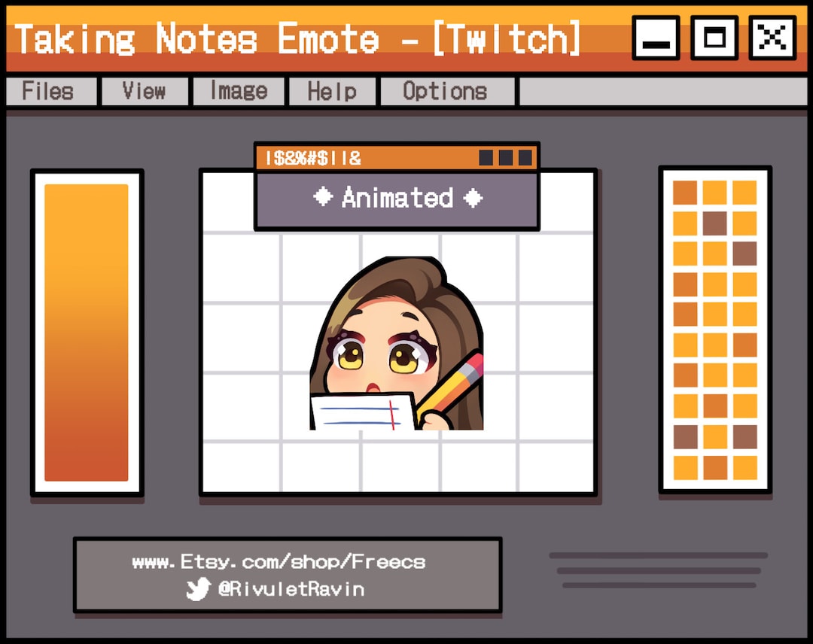Open the Image menu
The width and height of the screenshot is (813, 644).
point(239,91)
